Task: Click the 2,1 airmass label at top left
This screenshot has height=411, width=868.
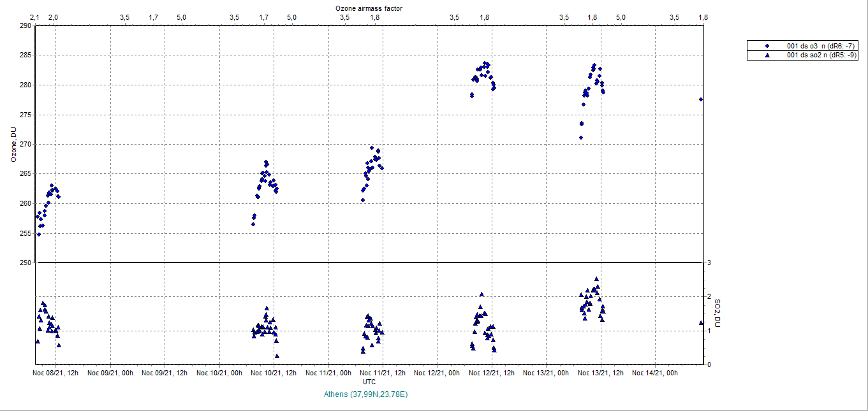Action: [35, 17]
